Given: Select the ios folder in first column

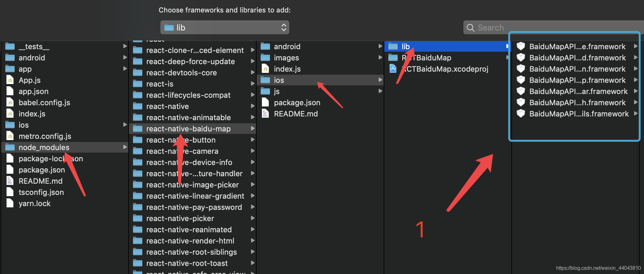Looking at the screenshot, I should point(65,125).
